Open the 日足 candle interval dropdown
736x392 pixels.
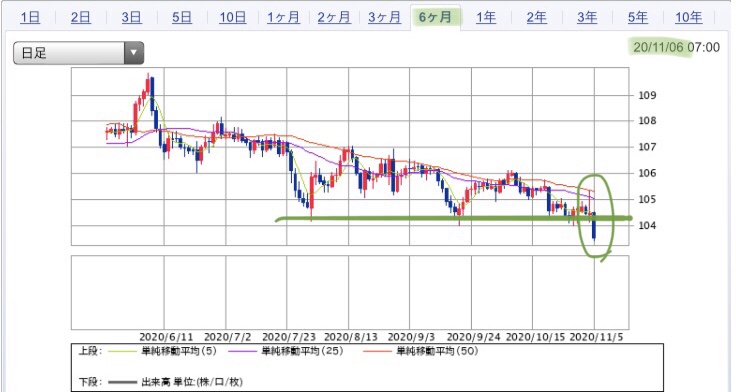[78, 53]
